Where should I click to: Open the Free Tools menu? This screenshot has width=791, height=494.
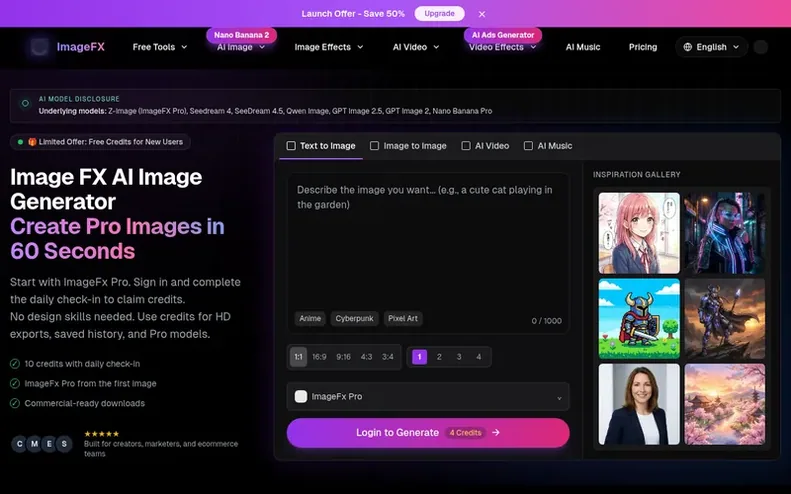[159, 47]
